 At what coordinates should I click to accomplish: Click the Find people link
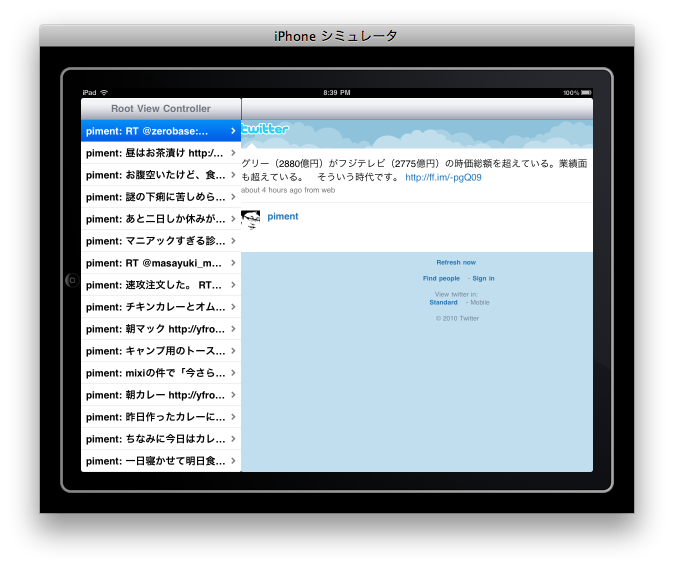[441, 278]
